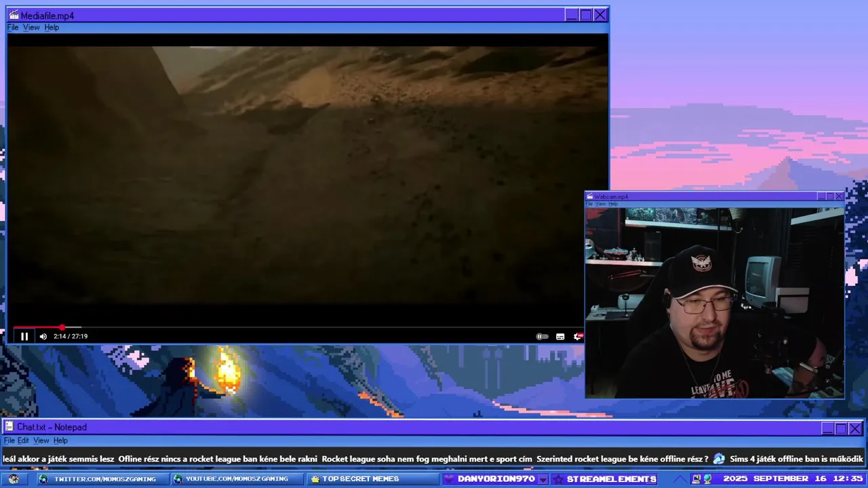The width and height of the screenshot is (868, 488).
Task: Open video settings gear with HD badge
Action: point(578,336)
